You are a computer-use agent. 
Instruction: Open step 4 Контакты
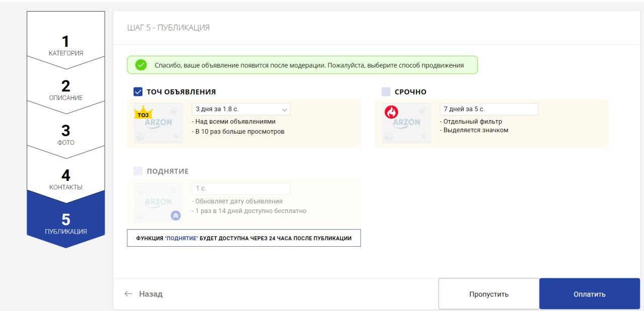[x=66, y=179]
